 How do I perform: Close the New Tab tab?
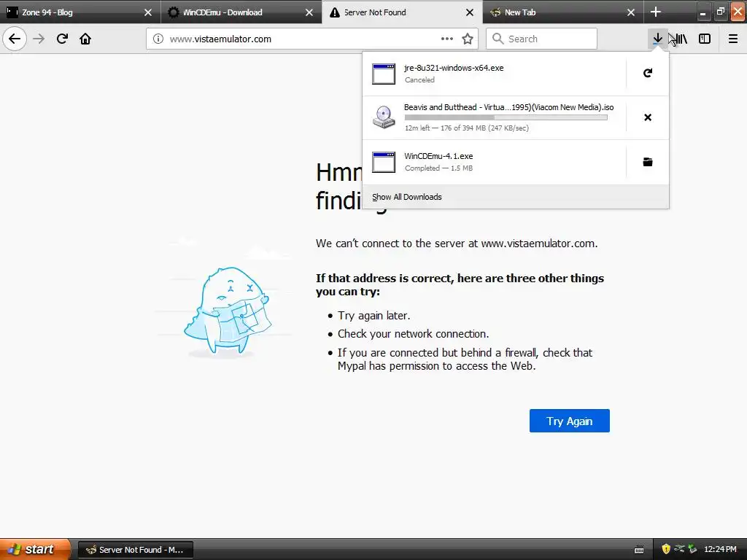(631, 12)
